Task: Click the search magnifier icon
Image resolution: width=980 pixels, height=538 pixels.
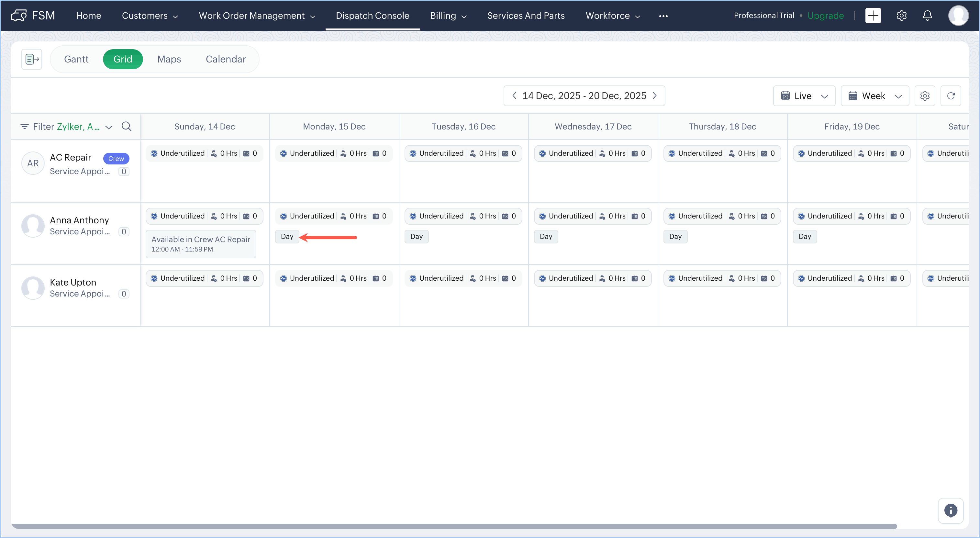Action: pyautogui.click(x=126, y=126)
